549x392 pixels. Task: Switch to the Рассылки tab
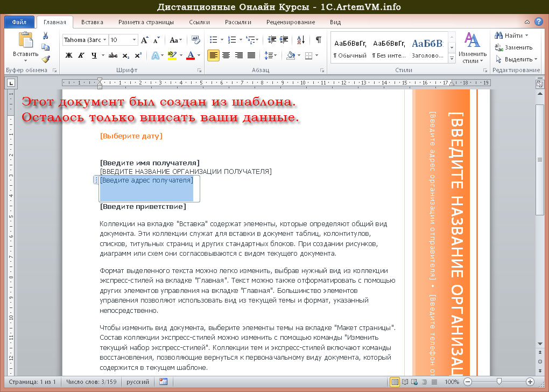[238, 22]
